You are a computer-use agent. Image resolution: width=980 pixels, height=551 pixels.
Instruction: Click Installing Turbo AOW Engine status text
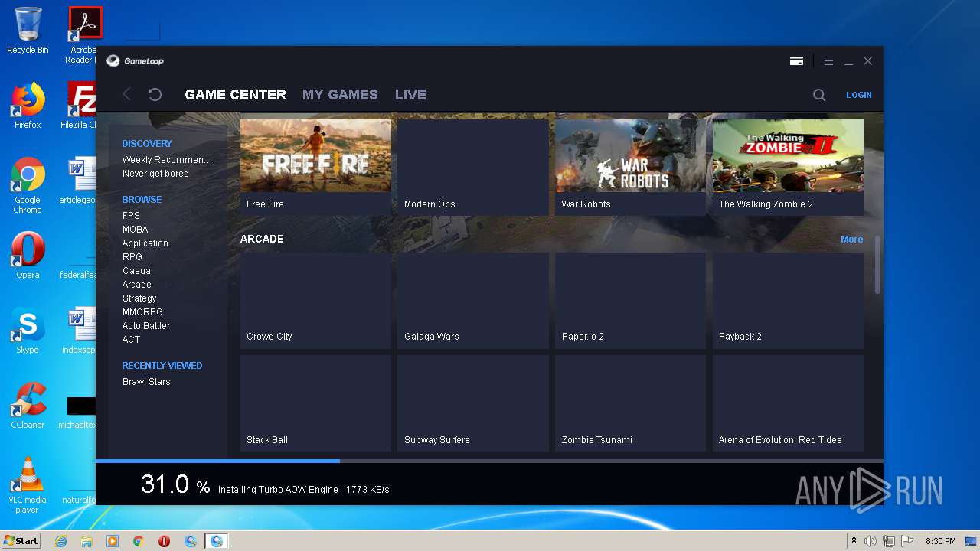pos(278,490)
